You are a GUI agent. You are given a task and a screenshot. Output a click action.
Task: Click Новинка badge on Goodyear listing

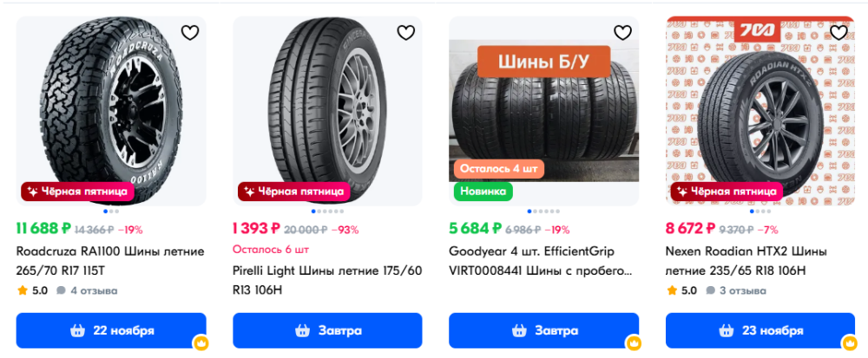tap(483, 191)
